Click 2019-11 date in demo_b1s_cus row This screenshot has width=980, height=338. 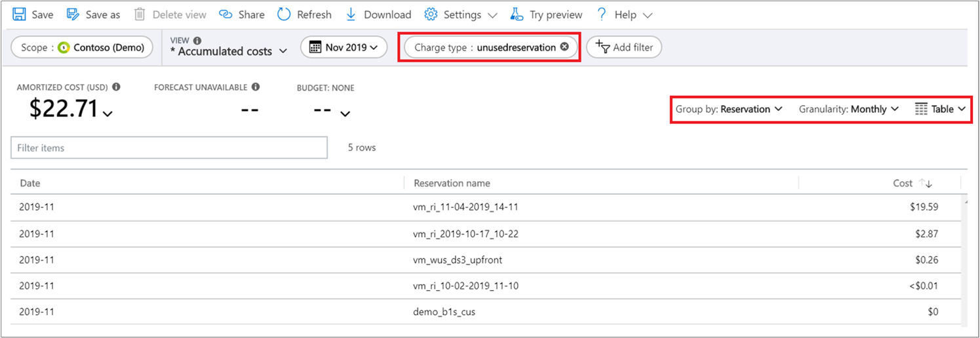[35, 312]
